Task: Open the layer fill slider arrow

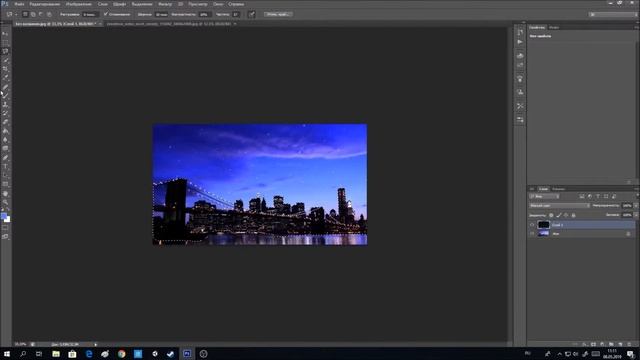Action: 636,215
